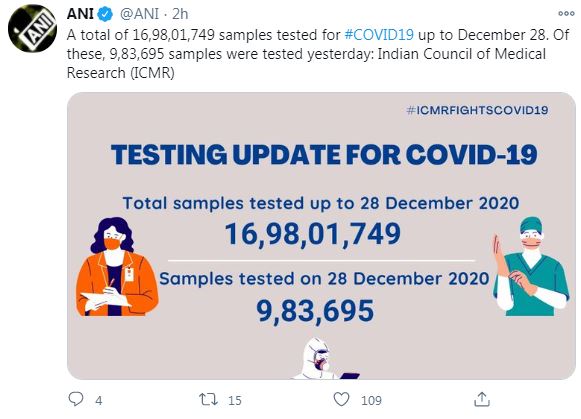Open the ICMR testing update image
581x419 pixels.
(x=321, y=236)
